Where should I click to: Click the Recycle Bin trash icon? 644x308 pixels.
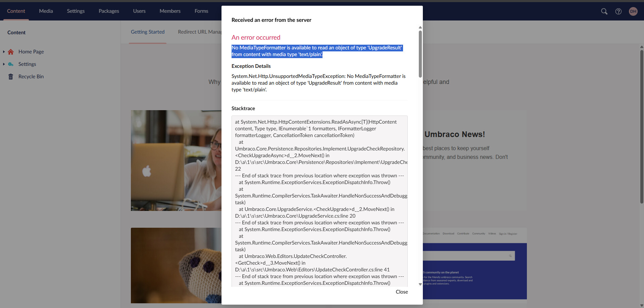(11, 77)
